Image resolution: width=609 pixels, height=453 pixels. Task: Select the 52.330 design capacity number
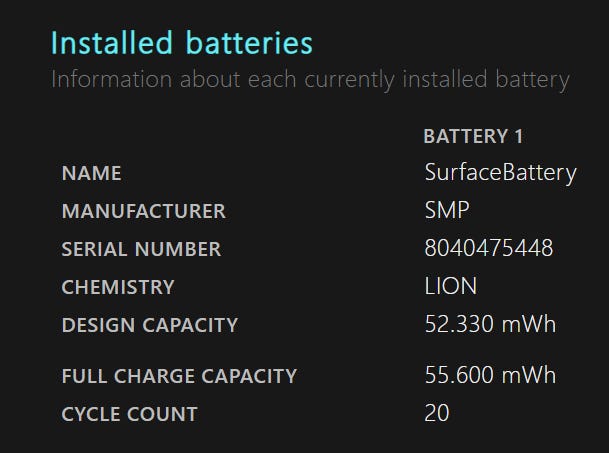(460, 325)
